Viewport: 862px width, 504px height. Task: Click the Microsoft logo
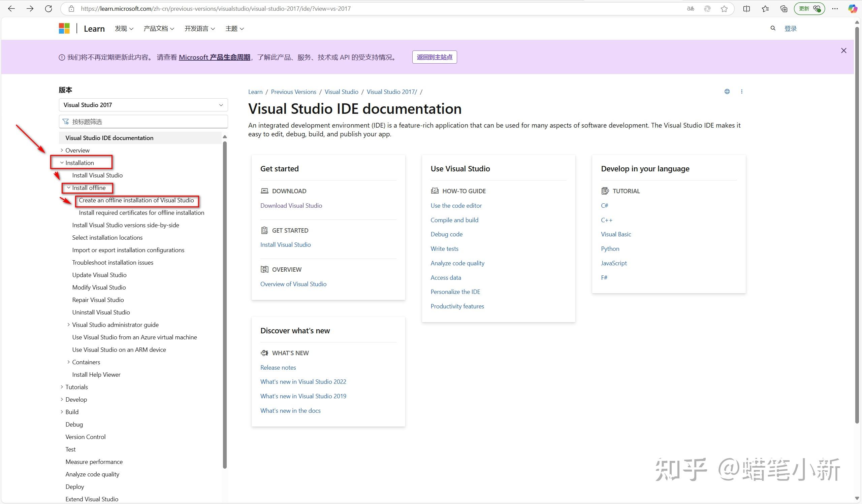click(x=64, y=28)
